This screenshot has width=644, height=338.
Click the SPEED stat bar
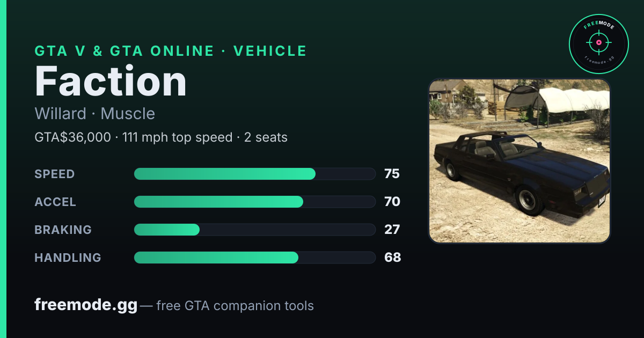pyautogui.click(x=254, y=174)
